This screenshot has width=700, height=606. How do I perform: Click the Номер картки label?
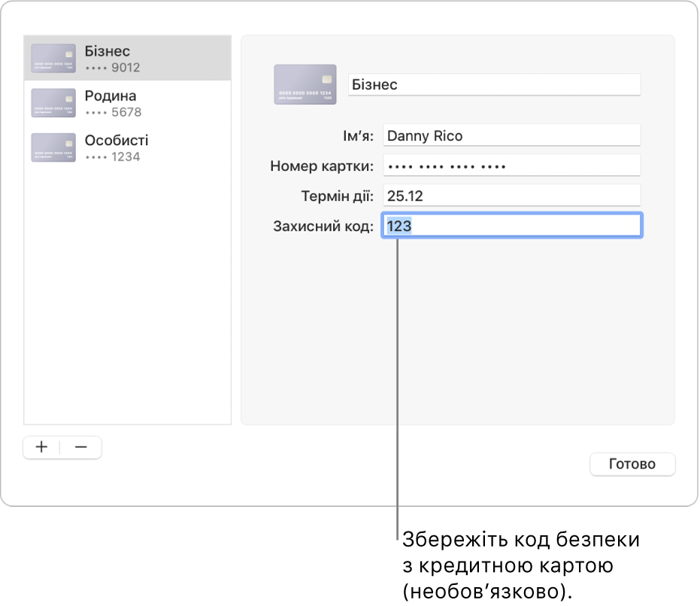coord(322,166)
